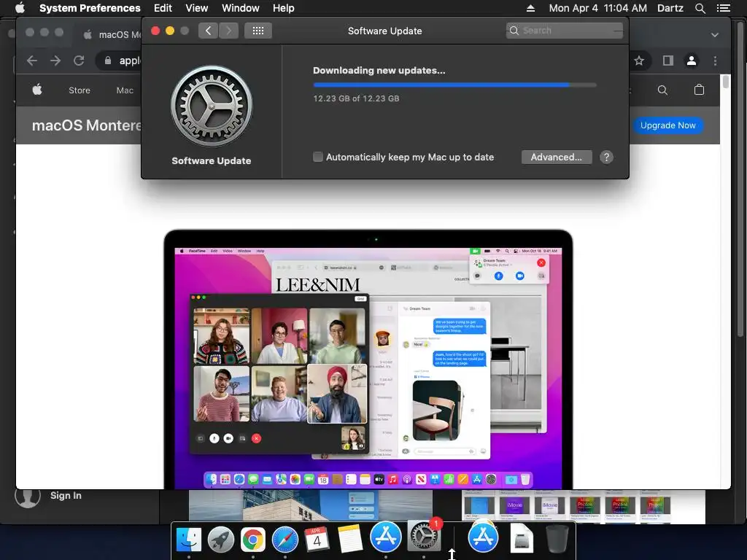Image resolution: width=747 pixels, height=560 pixels.
Task: Open Safari from the Dock
Action: click(x=285, y=540)
